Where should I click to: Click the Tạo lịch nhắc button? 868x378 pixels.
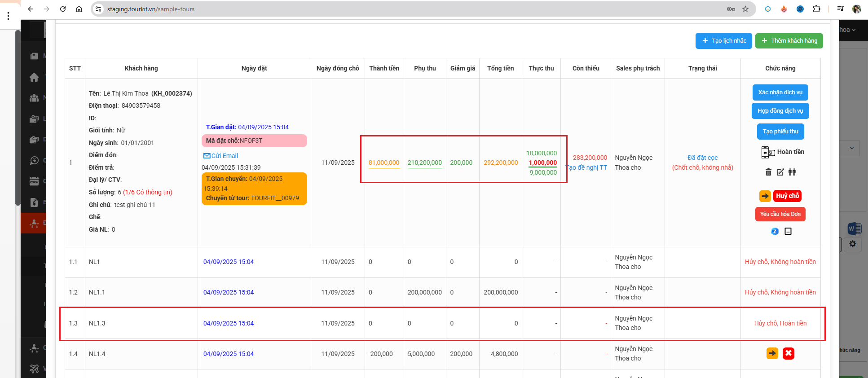coord(723,41)
